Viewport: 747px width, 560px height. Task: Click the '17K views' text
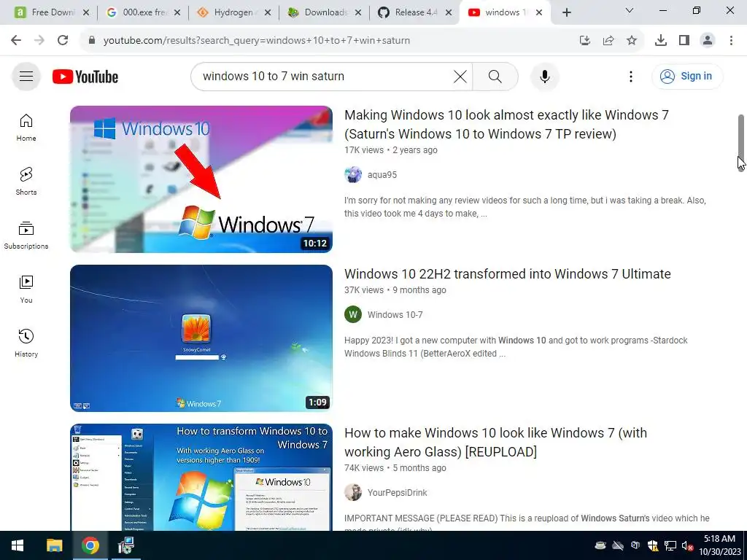click(x=364, y=150)
